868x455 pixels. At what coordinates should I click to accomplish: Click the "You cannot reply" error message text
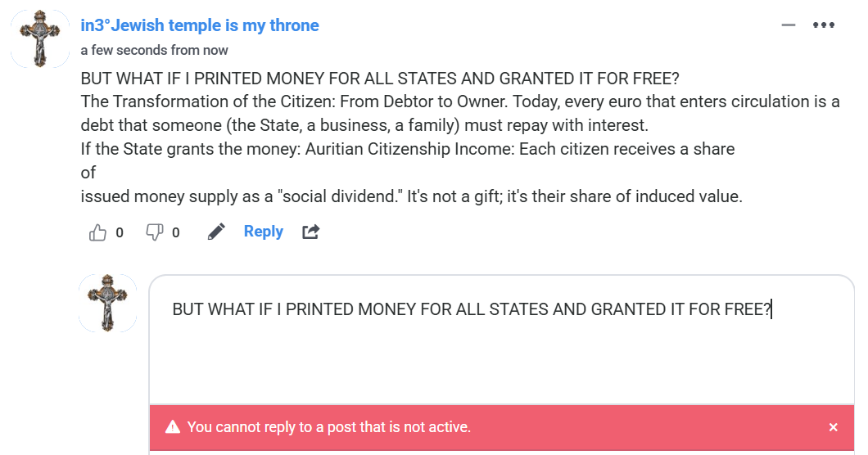[329, 427]
